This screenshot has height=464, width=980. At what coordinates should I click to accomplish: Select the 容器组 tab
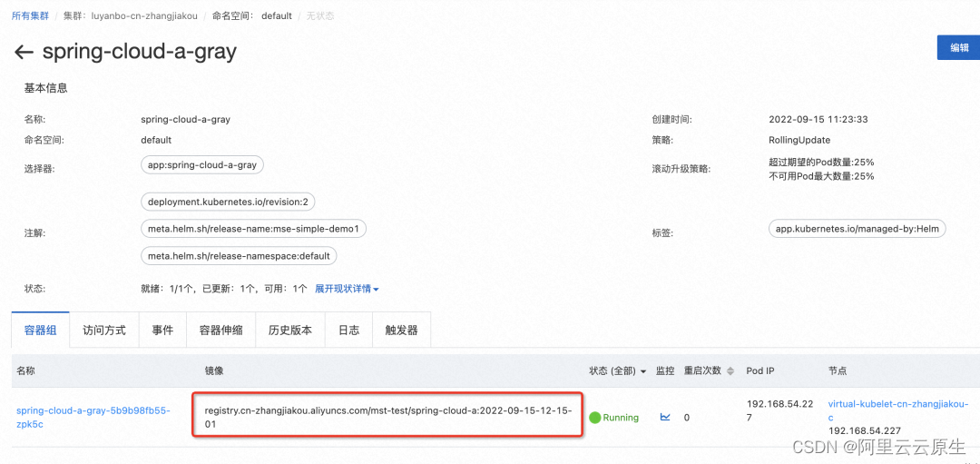click(41, 331)
